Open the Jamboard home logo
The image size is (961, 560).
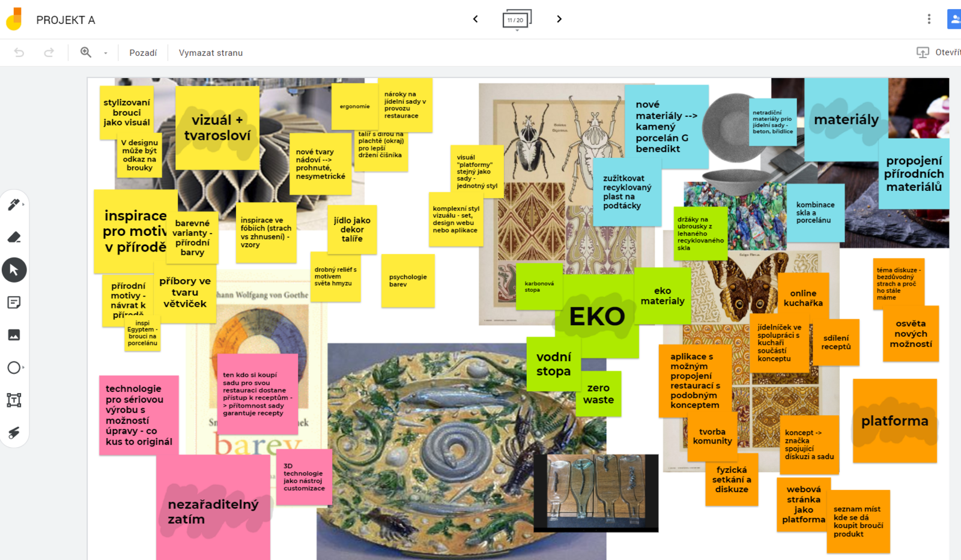click(14, 19)
